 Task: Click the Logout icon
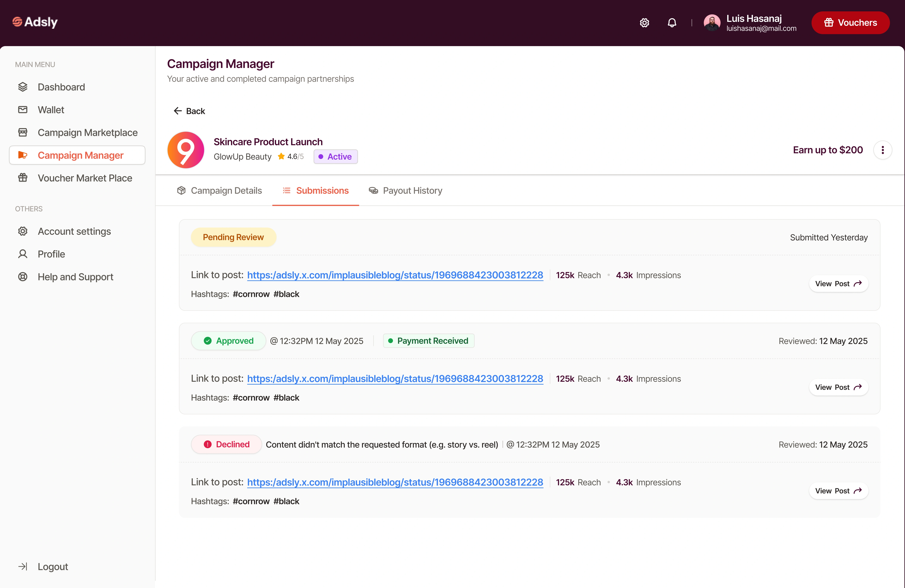(23, 566)
